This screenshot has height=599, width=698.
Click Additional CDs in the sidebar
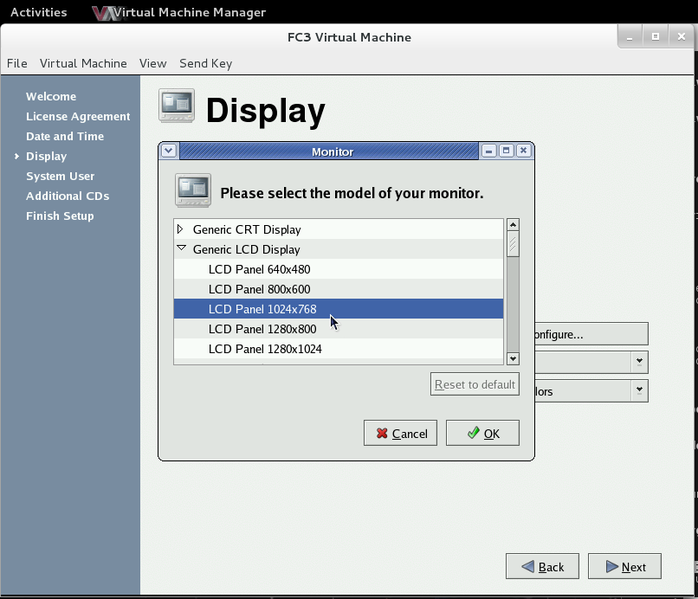tap(68, 196)
